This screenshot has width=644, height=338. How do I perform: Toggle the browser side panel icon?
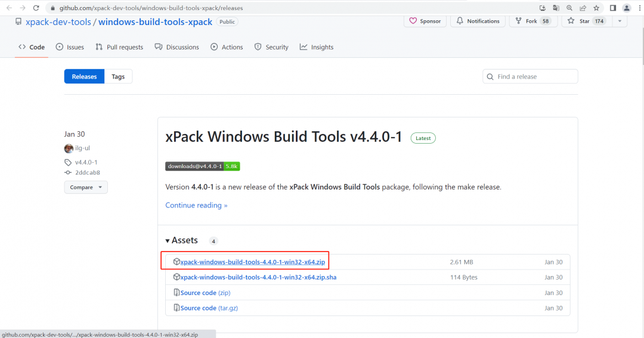click(613, 8)
